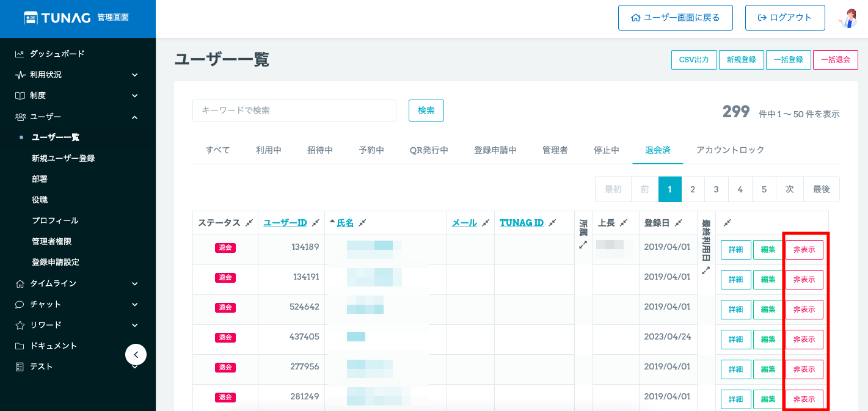Click the 制度 book icon
Screen dimensions: 868x411
[20, 95]
